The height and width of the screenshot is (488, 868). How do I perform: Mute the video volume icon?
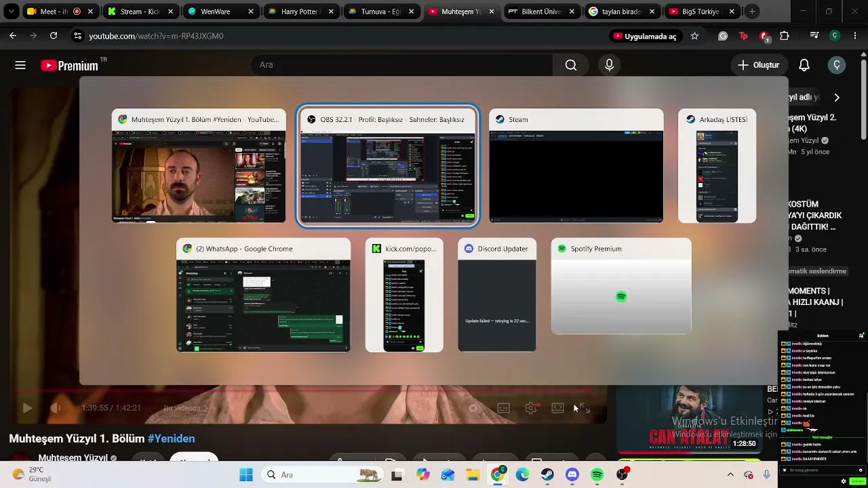[56, 408]
